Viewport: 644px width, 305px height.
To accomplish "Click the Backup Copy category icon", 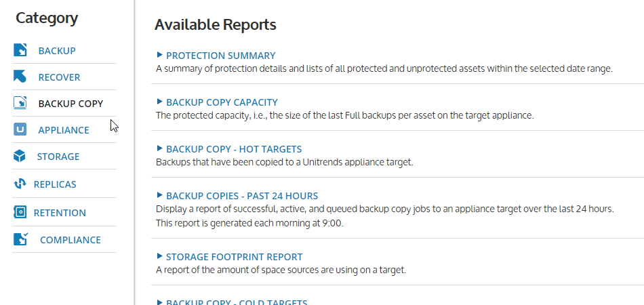I will coord(20,103).
